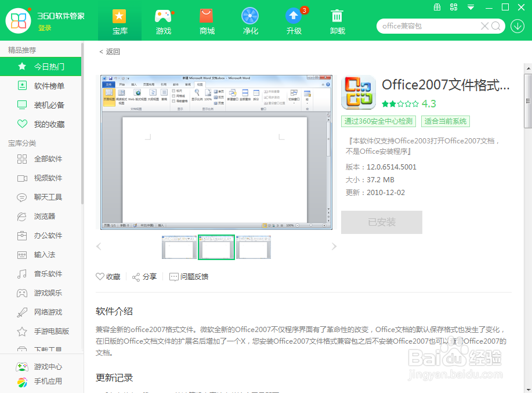
Task: Click the 通过360安全中心检测 badge
Action: pos(379,121)
